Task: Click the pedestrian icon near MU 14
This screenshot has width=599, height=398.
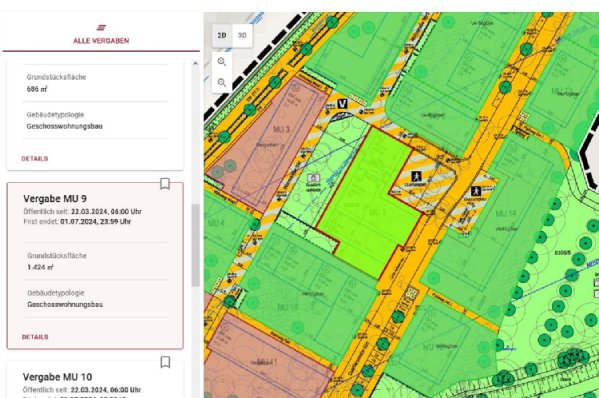Action: tap(476, 191)
